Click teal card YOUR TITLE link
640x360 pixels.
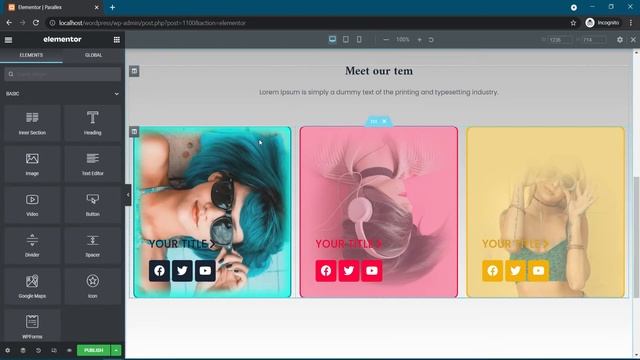pyautogui.click(x=182, y=244)
